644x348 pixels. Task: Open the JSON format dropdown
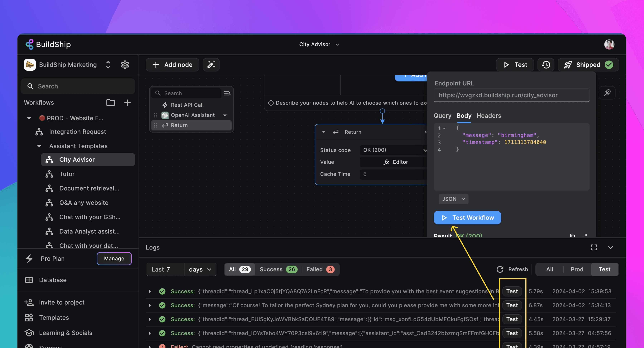coord(453,199)
